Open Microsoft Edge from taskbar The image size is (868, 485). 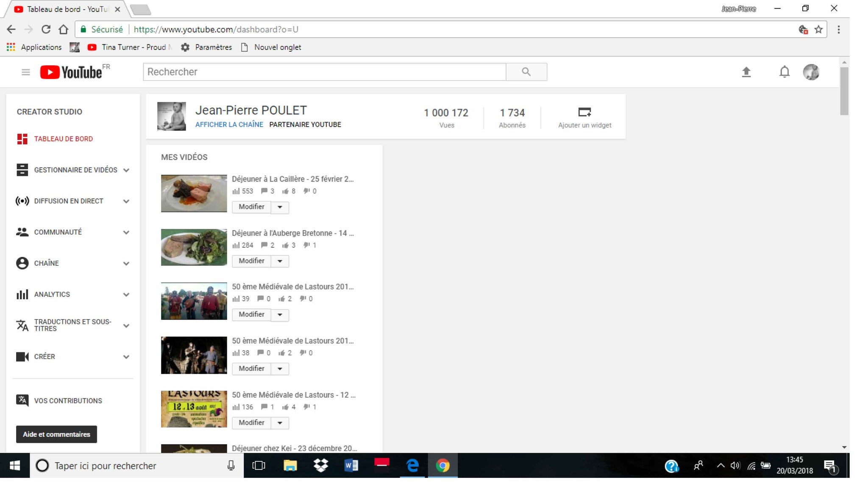pos(412,465)
